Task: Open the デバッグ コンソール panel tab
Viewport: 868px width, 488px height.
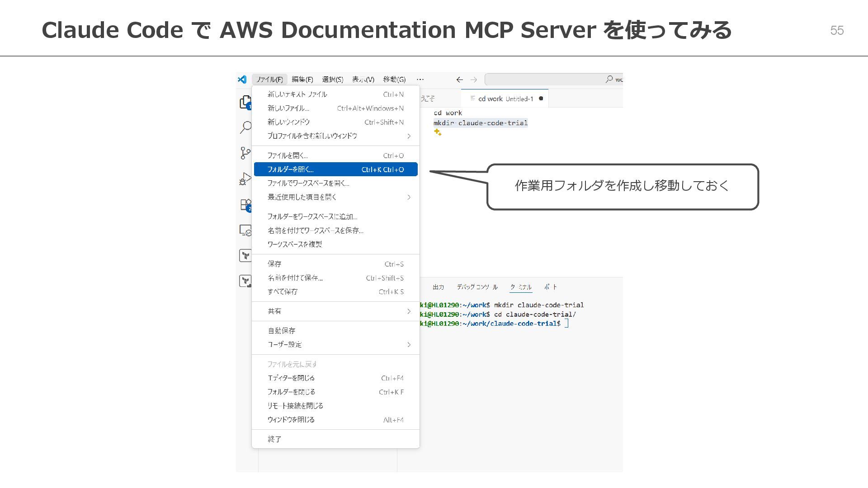Action: [x=477, y=287]
